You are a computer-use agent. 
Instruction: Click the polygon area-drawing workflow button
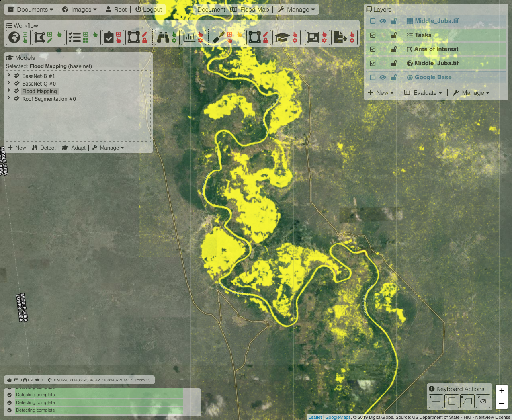(48, 37)
